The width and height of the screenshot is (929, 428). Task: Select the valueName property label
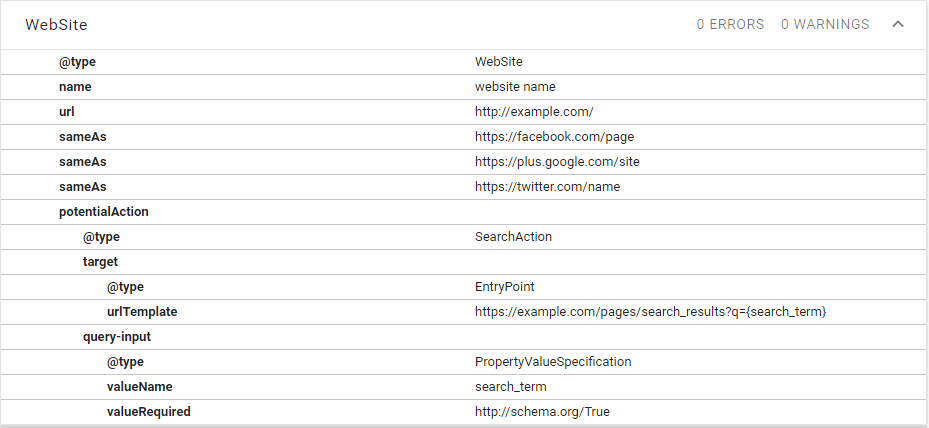coord(142,387)
